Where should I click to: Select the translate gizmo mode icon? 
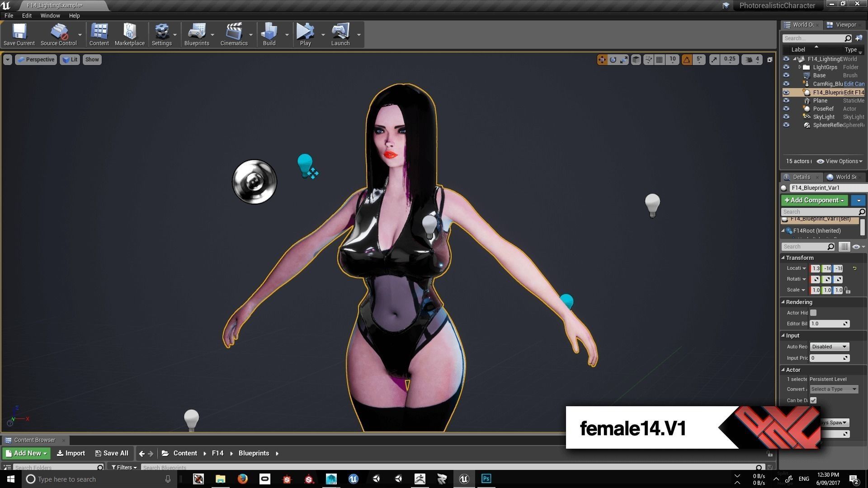coord(602,60)
